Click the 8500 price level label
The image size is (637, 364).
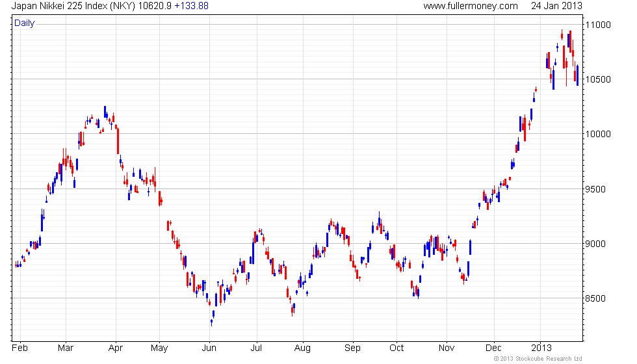(x=595, y=298)
